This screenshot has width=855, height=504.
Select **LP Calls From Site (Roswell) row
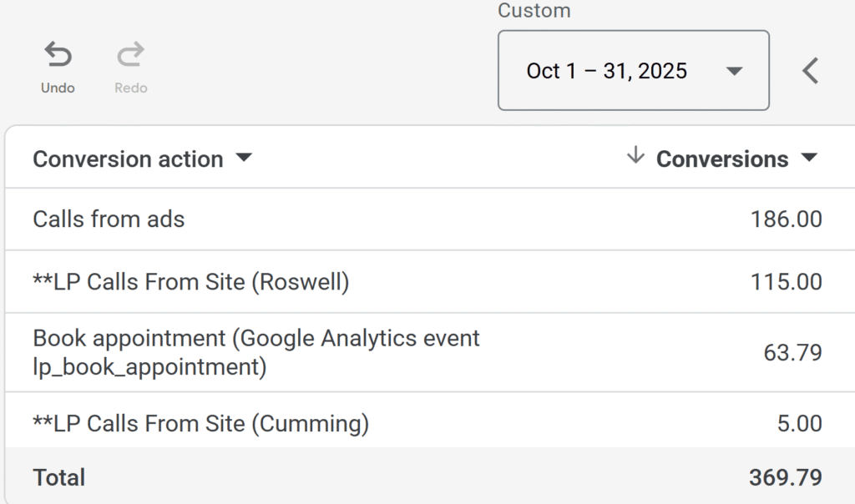(430, 282)
